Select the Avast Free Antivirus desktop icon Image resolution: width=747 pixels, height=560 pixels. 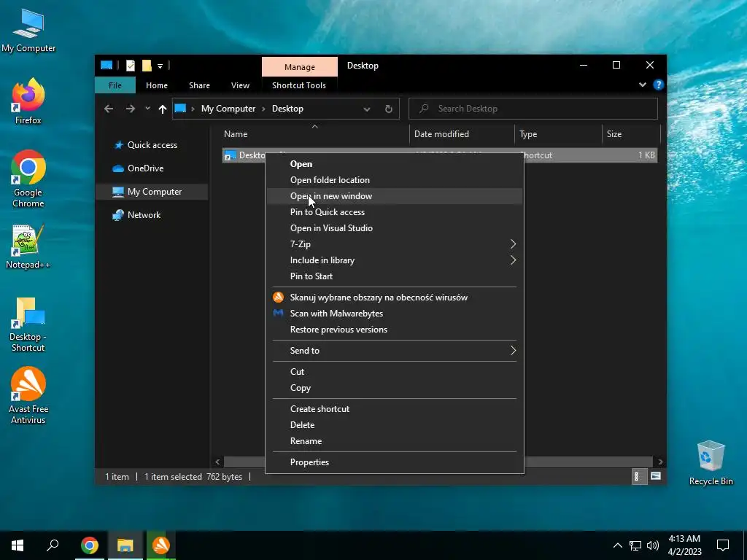28,395
